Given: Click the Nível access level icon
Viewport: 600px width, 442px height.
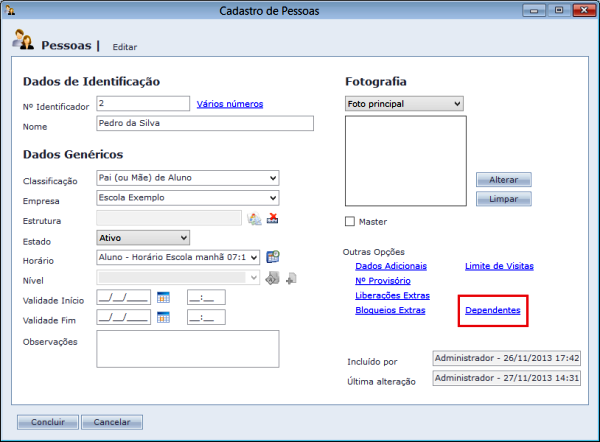Looking at the screenshot, I should [271, 278].
